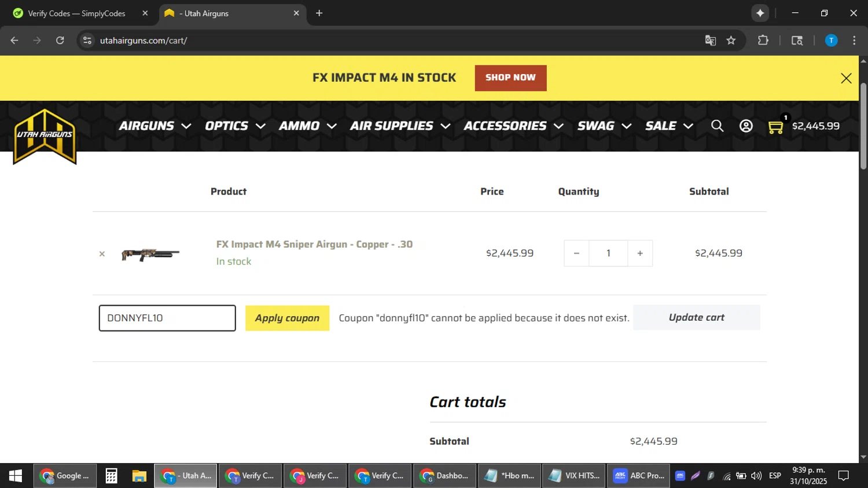Click the SHOP NOW button

[510, 78]
